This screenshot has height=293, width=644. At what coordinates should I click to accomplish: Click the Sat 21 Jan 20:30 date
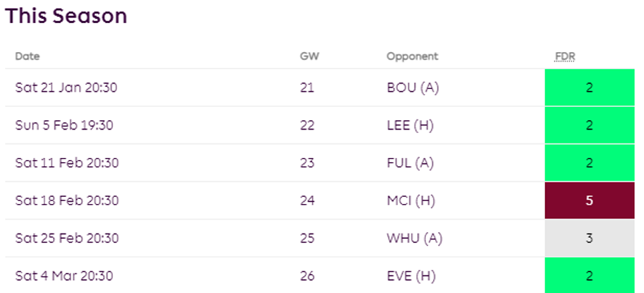66,88
